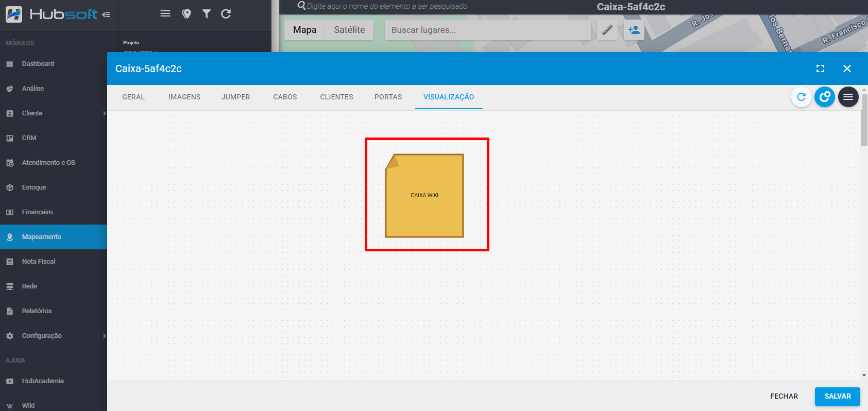Viewport: 868px width, 411px height.
Task: Open the filter funnel icon
Action: point(207,14)
